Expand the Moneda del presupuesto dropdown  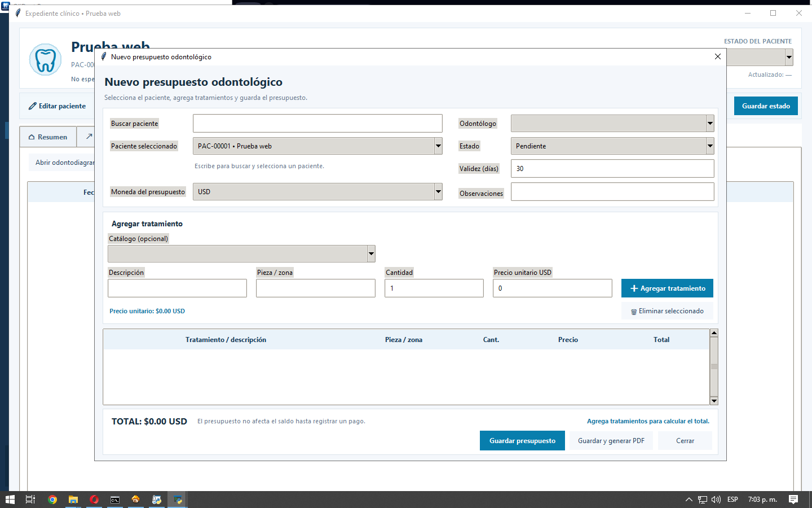(438, 192)
